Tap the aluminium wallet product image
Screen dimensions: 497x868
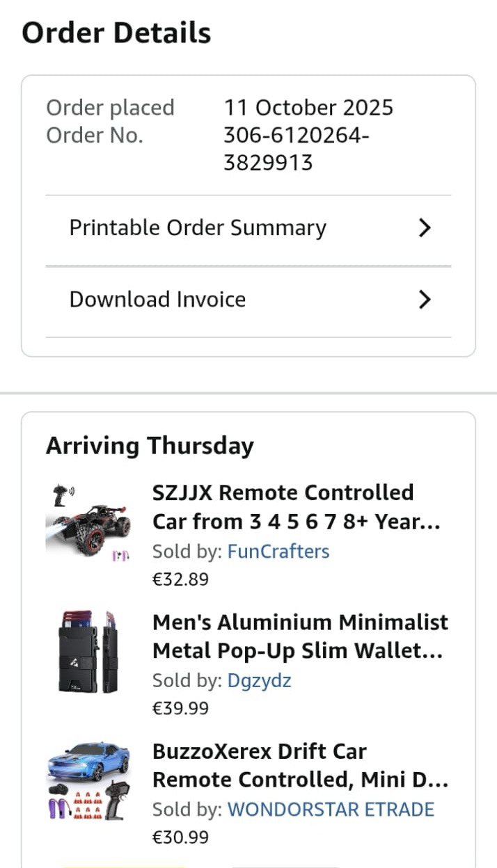[x=88, y=652]
